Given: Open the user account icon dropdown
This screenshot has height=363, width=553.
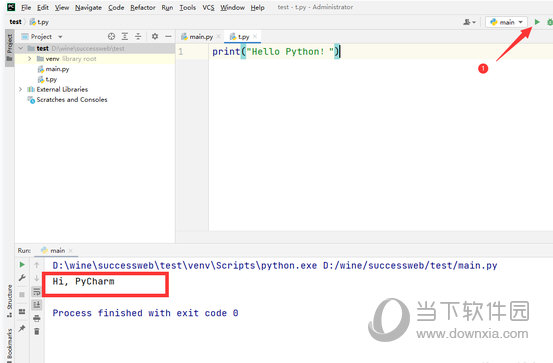Looking at the screenshot, I should 469,22.
